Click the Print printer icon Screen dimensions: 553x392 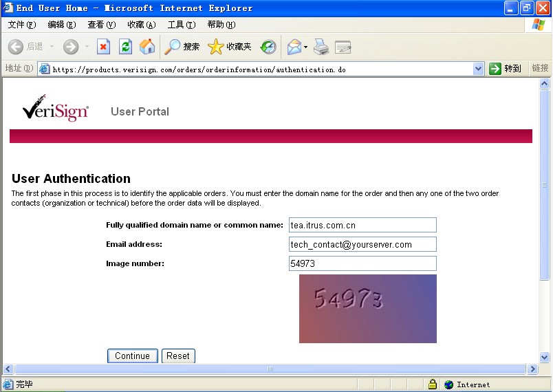point(321,47)
